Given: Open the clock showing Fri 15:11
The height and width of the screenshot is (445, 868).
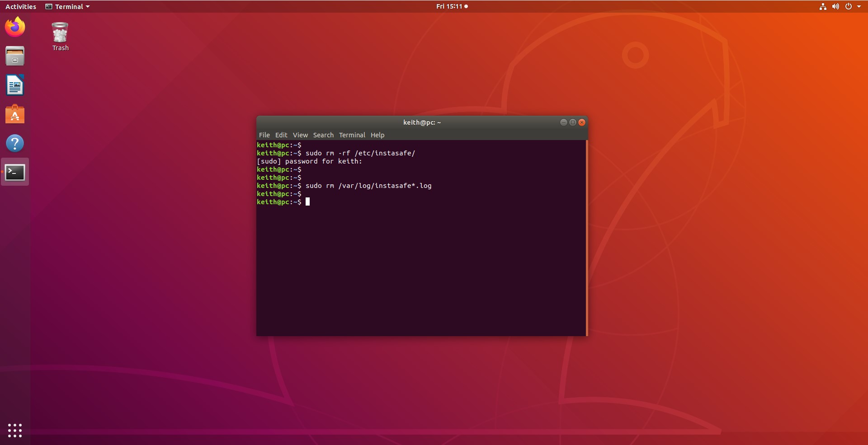Looking at the screenshot, I should 452,6.
